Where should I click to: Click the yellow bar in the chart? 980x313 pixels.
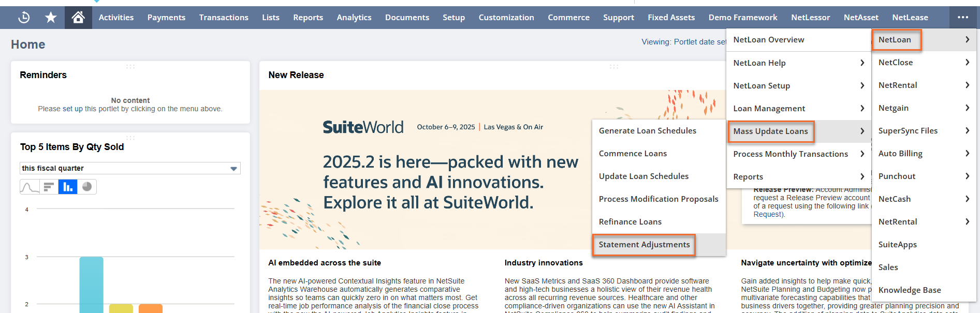pyautogui.click(x=121, y=309)
